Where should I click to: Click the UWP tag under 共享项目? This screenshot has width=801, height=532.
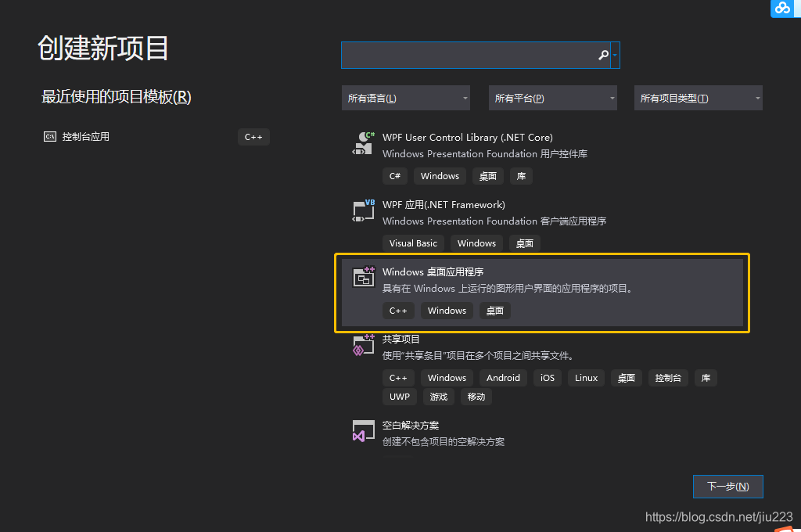click(399, 396)
